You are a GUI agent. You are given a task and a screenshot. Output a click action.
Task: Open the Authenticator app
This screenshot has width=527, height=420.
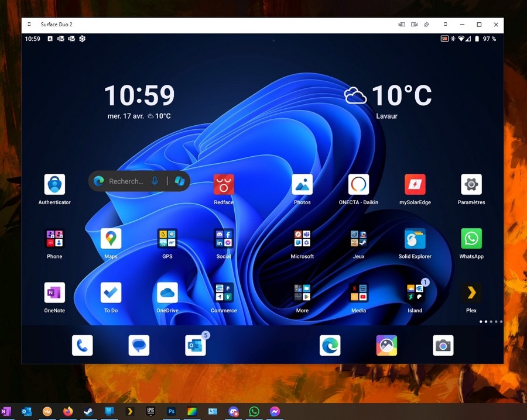click(54, 185)
